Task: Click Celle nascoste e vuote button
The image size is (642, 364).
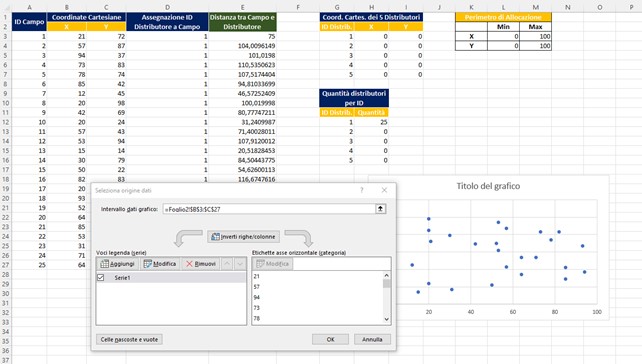Action: [x=129, y=339]
